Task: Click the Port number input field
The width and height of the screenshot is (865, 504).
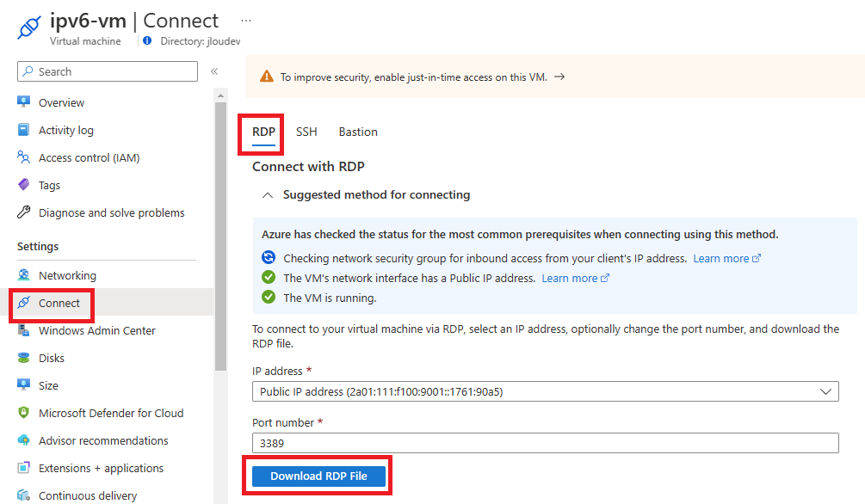Action: coord(546,443)
